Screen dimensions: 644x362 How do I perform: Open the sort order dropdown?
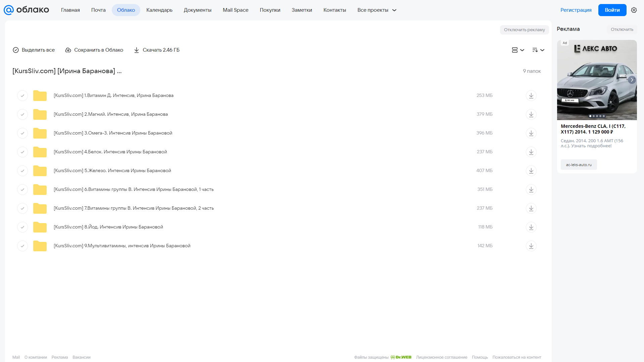pyautogui.click(x=538, y=50)
